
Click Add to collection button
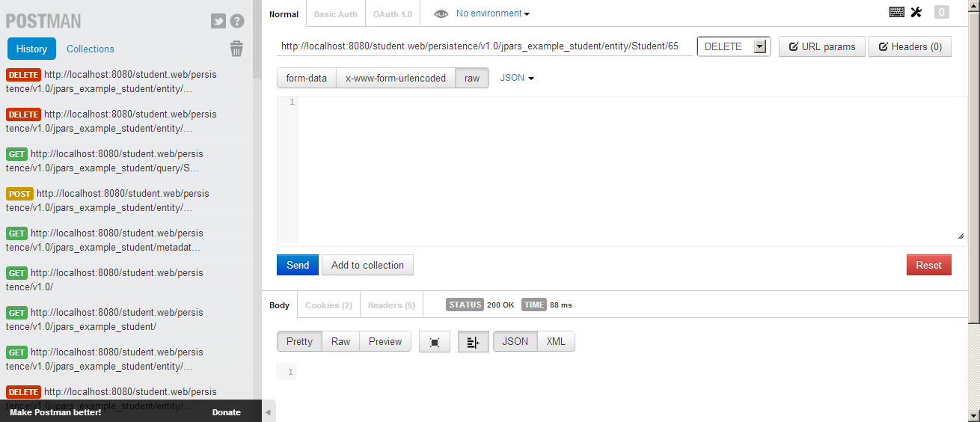pyautogui.click(x=367, y=265)
